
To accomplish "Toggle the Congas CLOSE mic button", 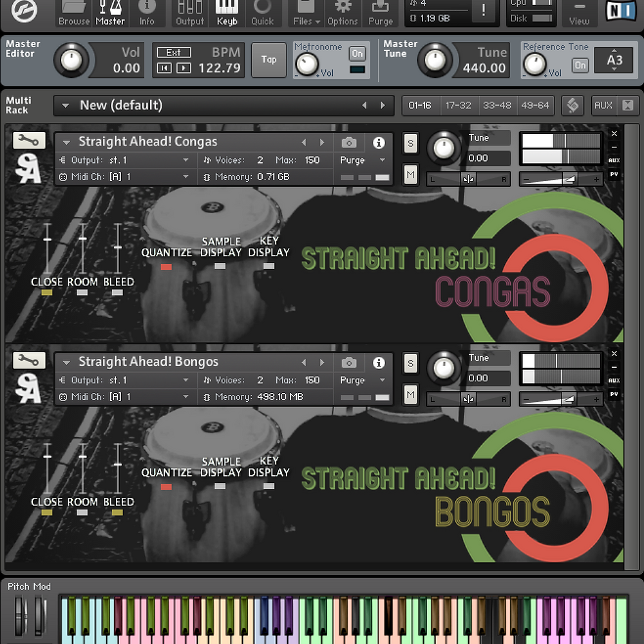I will tap(47, 293).
